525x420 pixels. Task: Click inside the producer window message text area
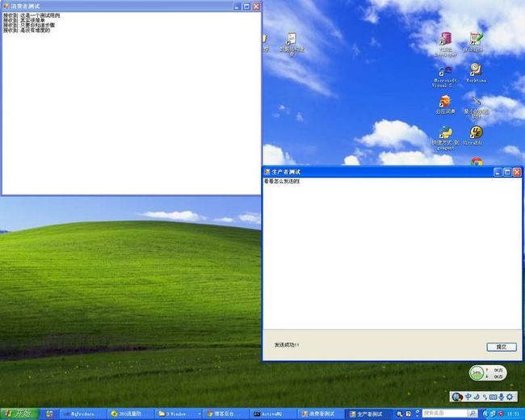tap(392, 253)
